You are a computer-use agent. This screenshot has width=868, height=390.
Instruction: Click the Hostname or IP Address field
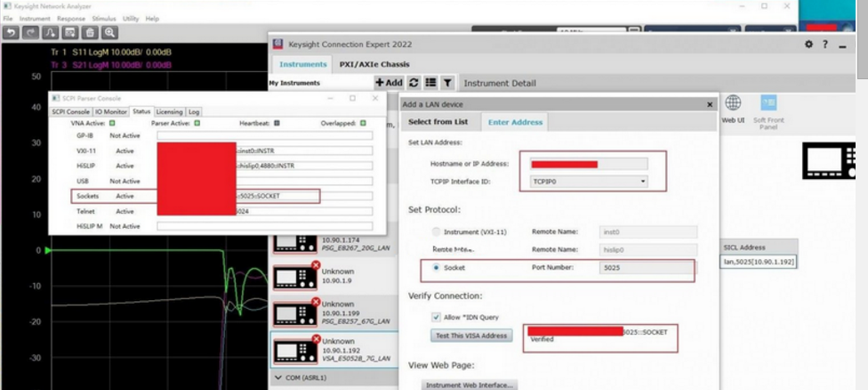pyautogui.click(x=589, y=164)
